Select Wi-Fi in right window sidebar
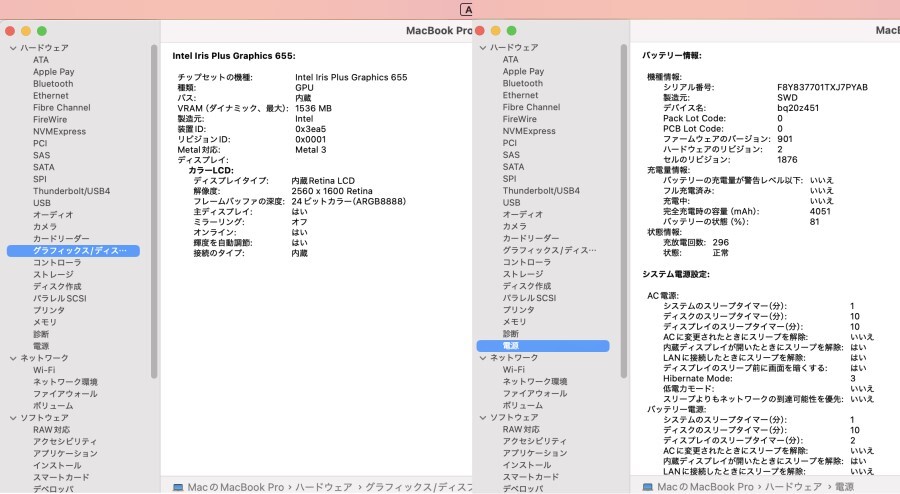900x494 pixels. [x=514, y=369]
